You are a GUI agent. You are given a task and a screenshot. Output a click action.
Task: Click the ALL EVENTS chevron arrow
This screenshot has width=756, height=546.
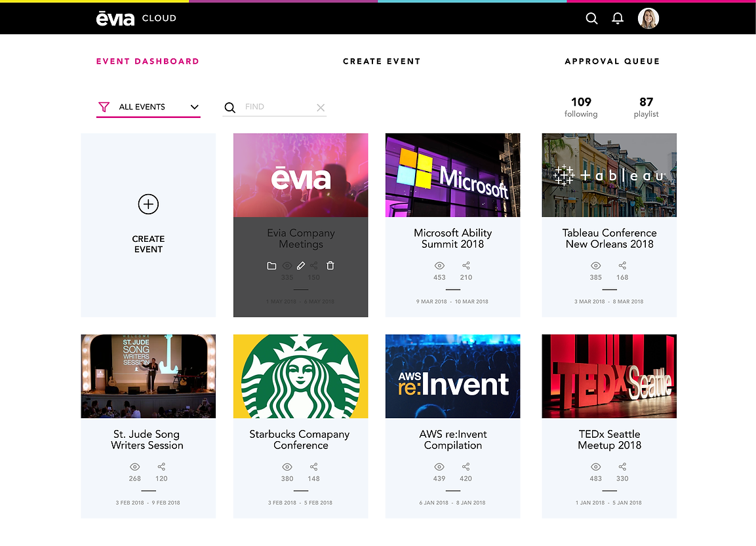pyautogui.click(x=194, y=107)
